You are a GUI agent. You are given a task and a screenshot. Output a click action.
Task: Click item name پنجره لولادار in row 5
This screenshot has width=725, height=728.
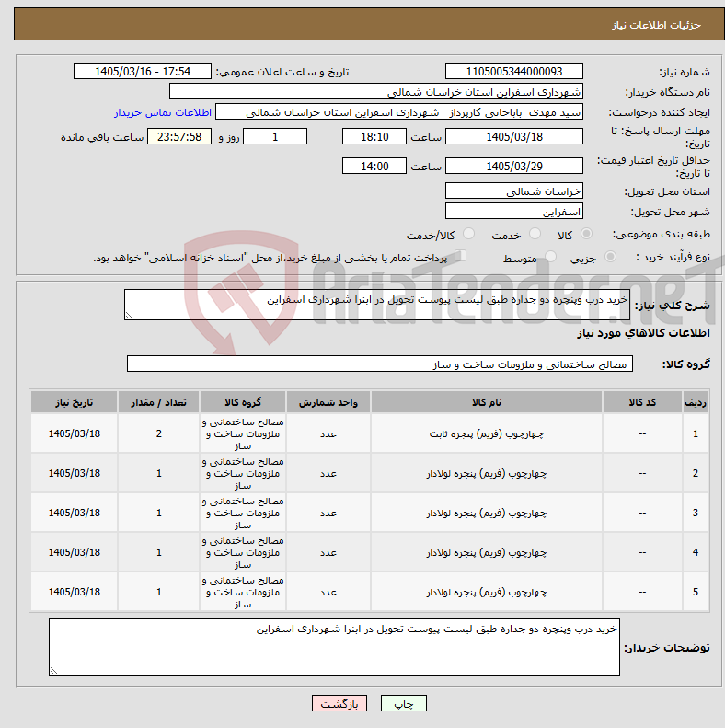pos(487,592)
